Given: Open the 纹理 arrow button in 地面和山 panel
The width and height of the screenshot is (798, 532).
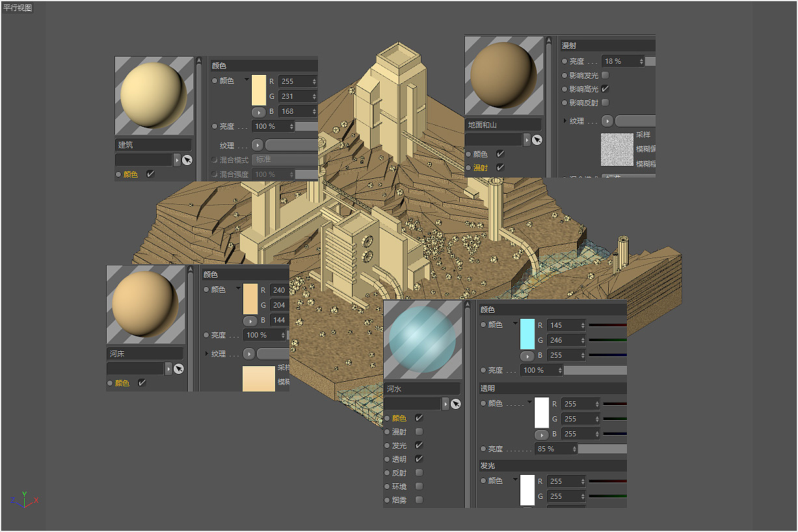Looking at the screenshot, I should (607, 121).
